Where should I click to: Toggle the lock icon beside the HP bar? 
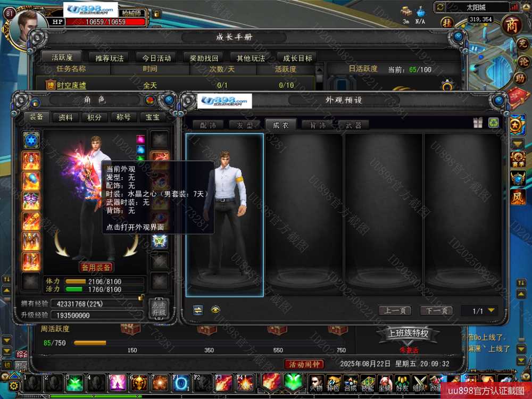(x=156, y=14)
